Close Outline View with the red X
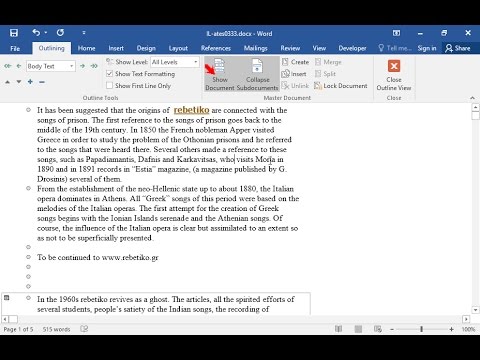The image size is (480, 360). tap(394, 66)
